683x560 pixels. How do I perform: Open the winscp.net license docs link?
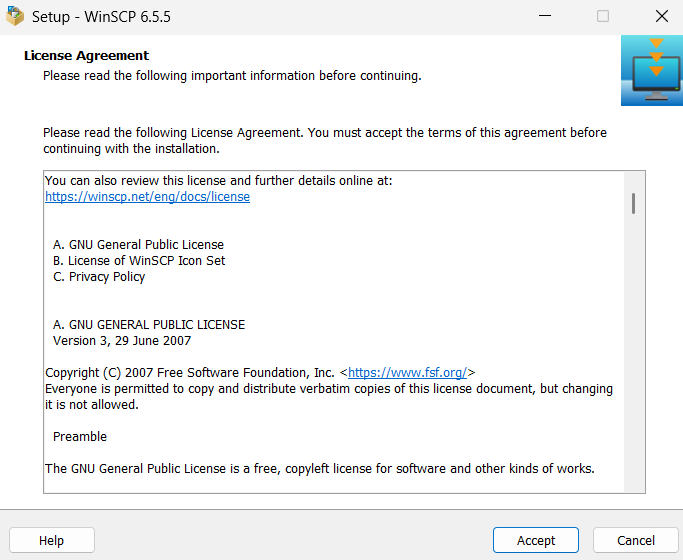(x=147, y=197)
